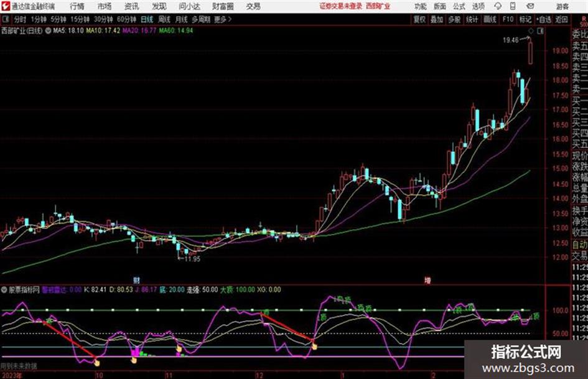Click the 11.95 low price label

(192, 259)
